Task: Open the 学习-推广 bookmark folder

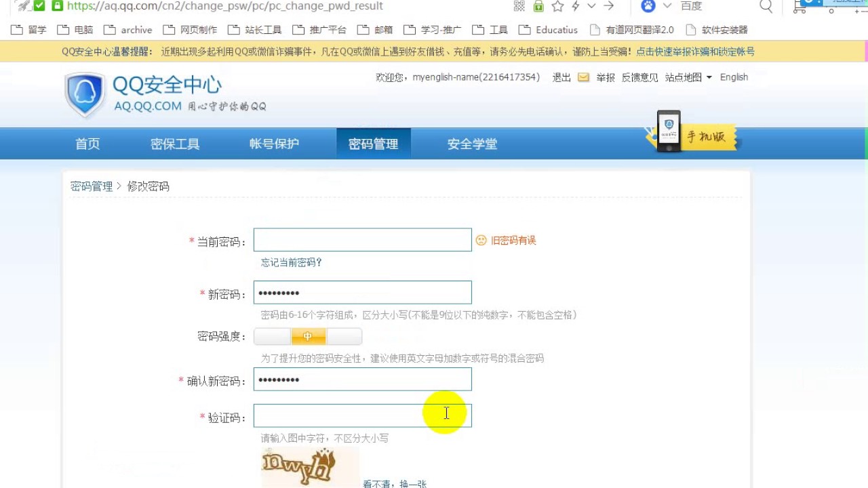Action: [x=432, y=30]
